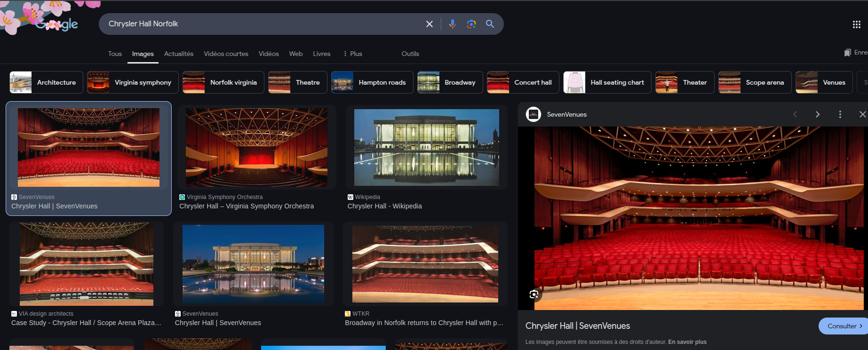Open VIA design architects case study thumbnail

[87, 264]
